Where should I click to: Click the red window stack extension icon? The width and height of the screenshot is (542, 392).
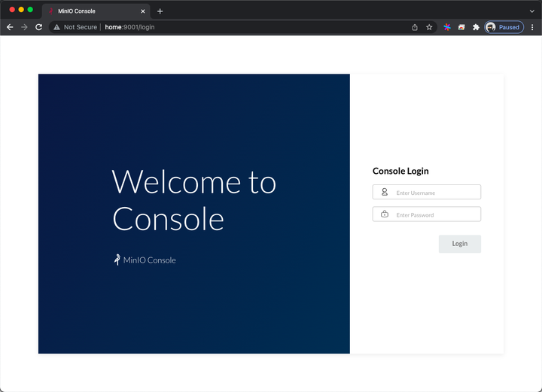(x=461, y=27)
